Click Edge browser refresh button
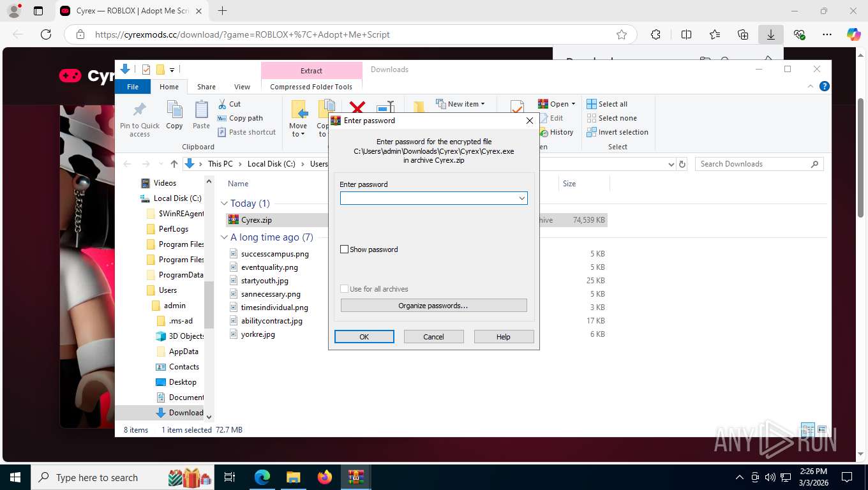 tap(46, 34)
